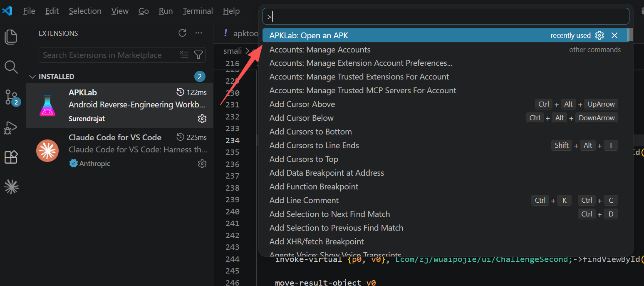Open the Run menu
Viewport: 644px width, 286px height.
[166, 11]
